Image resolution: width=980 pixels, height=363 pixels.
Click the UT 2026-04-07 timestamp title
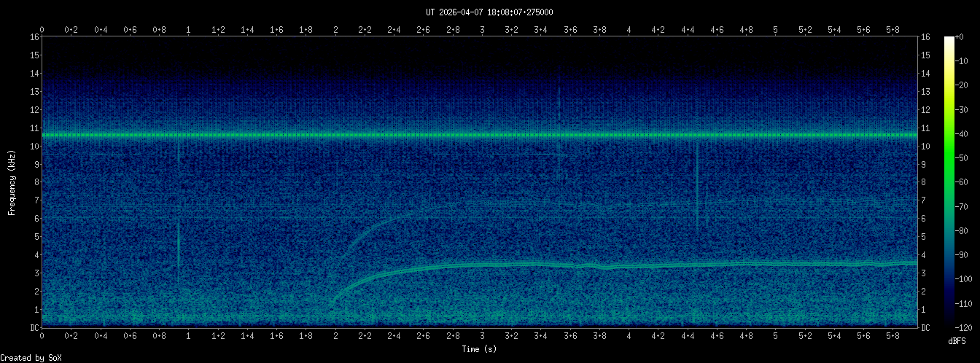tap(489, 12)
